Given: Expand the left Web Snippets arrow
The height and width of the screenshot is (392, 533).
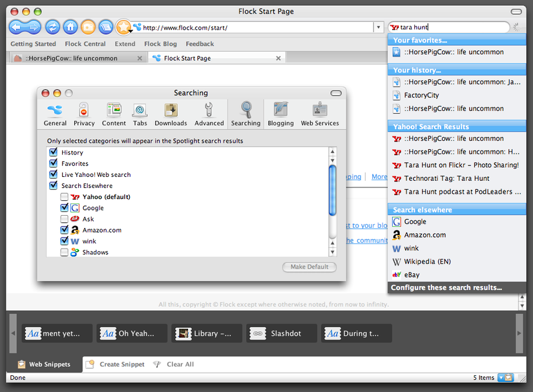Looking at the screenshot, I should point(13,333).
